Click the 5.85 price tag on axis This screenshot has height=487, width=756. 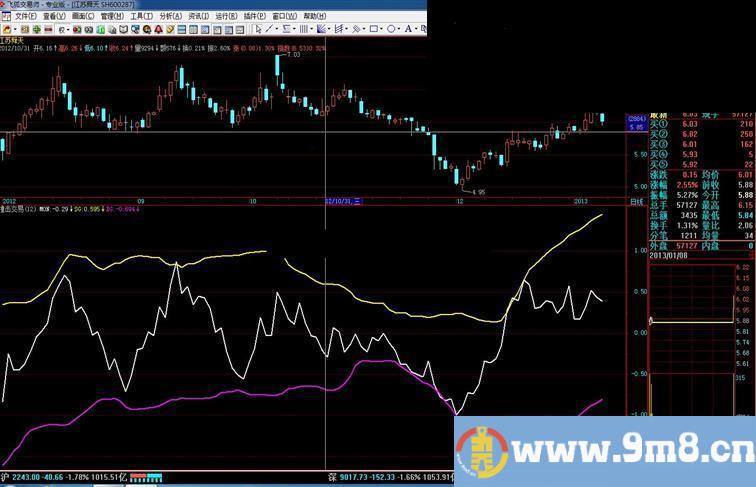point(635,127)
